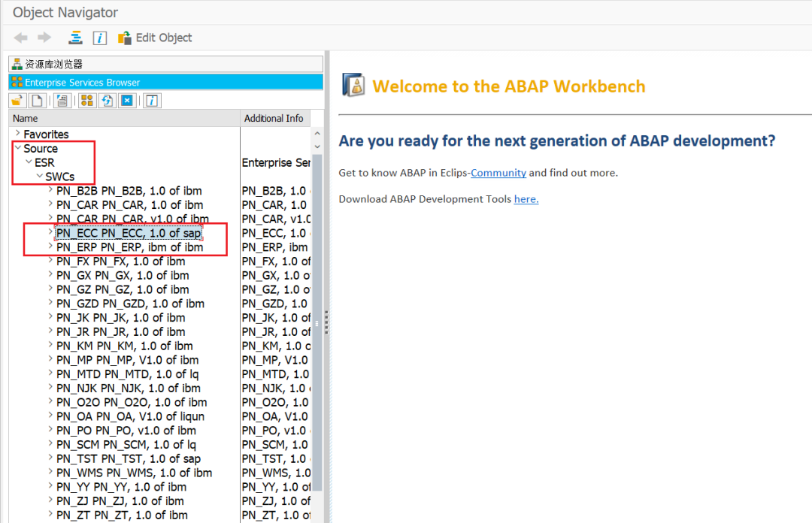Click the forward arrow in the toolbar
This screenshot has height=523, width=812.
click(44, 38)
